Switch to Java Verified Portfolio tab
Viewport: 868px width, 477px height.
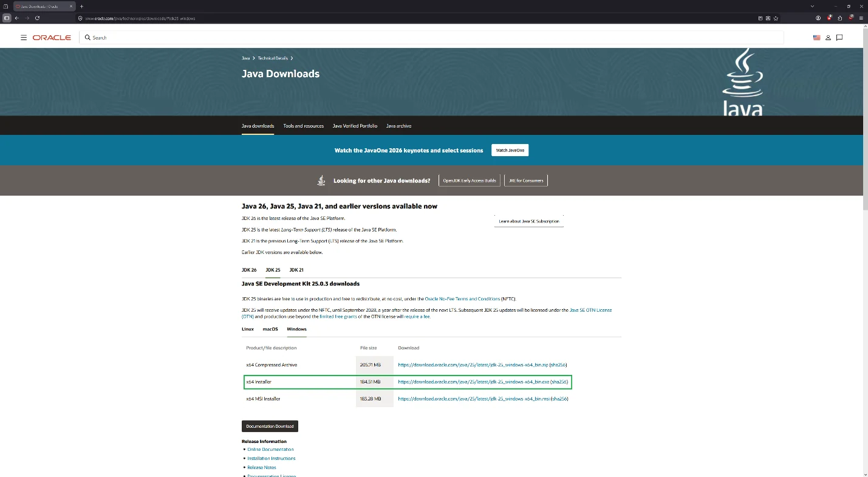[x=355, y=126]
